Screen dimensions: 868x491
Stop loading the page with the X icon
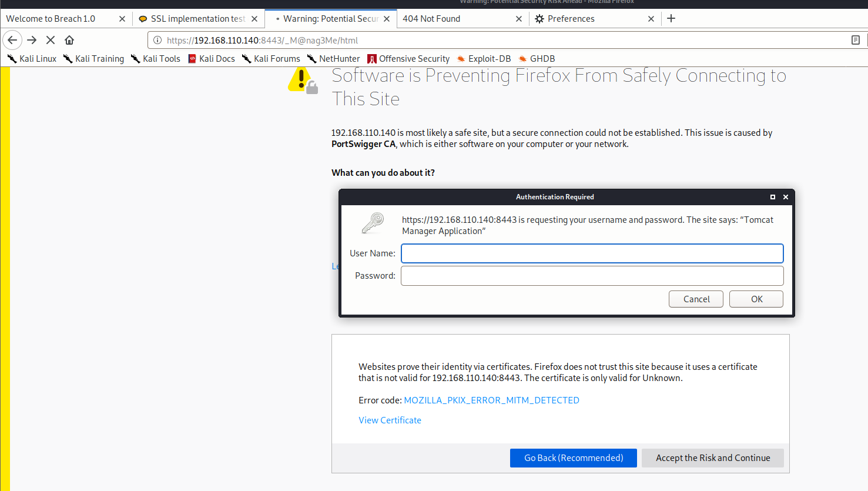51,40
